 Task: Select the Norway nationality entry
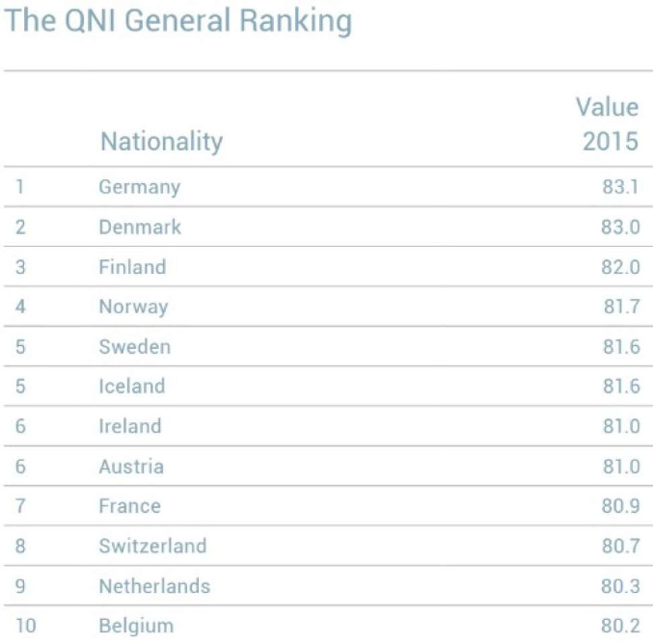pos(134,307)
